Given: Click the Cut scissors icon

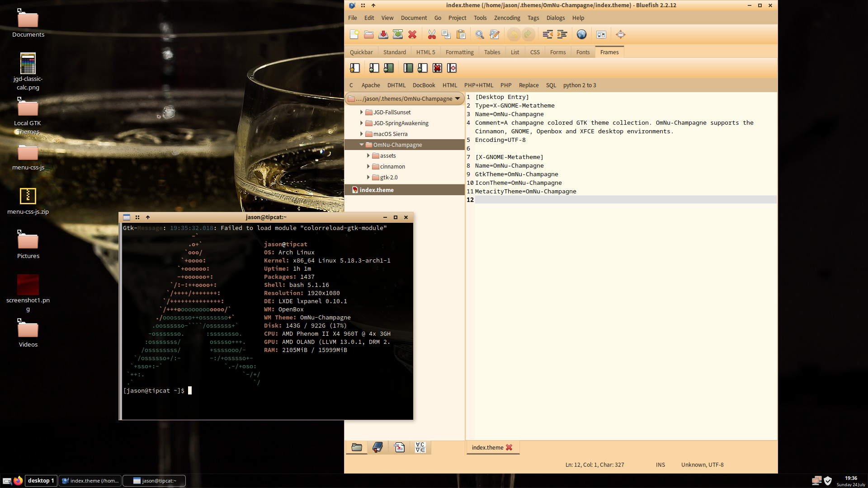Looking at the screenshot, I should tap(432, 34).
